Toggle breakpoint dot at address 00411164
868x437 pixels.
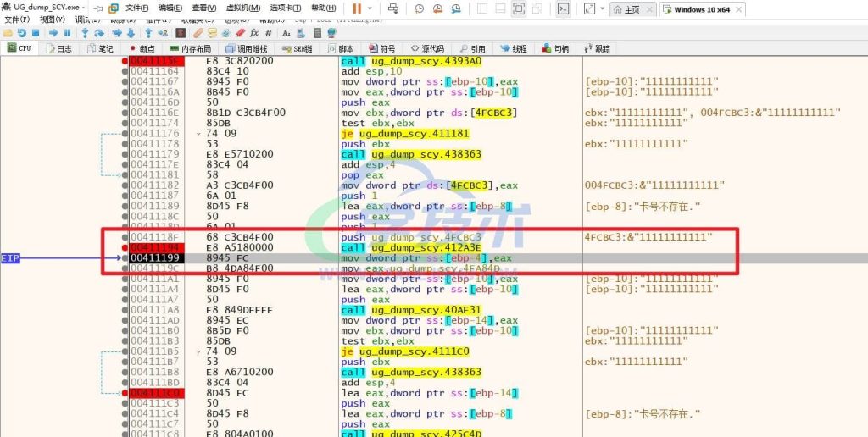click(125, 73)
